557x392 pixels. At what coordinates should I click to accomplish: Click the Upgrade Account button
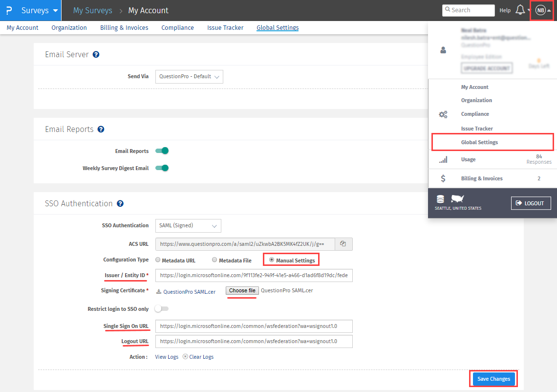tap(487, 68)
